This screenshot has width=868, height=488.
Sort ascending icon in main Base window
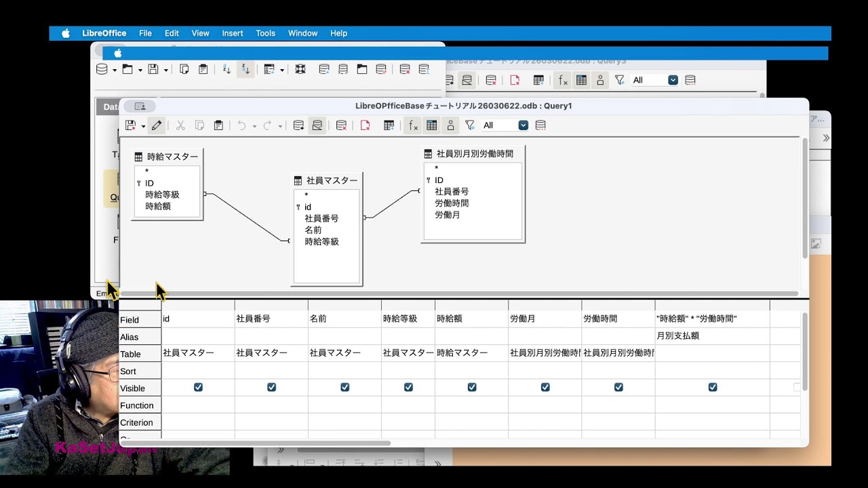click(227, 69)
